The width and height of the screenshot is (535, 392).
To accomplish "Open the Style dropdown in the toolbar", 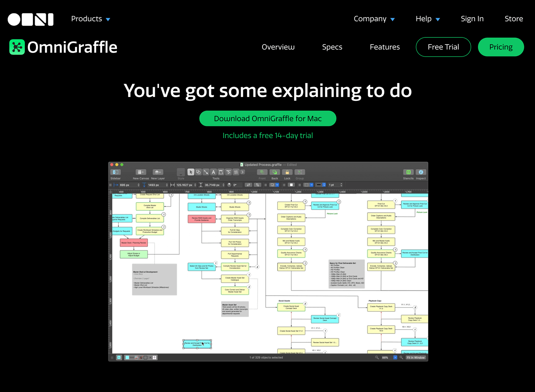I will click(x=181, y=172).
